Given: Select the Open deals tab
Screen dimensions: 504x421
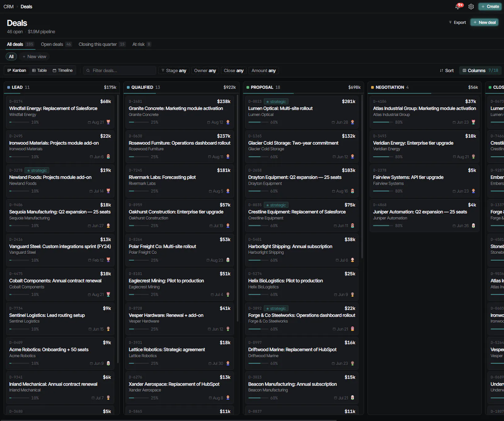Looking at the screenshot, I should tap(56, 44).
